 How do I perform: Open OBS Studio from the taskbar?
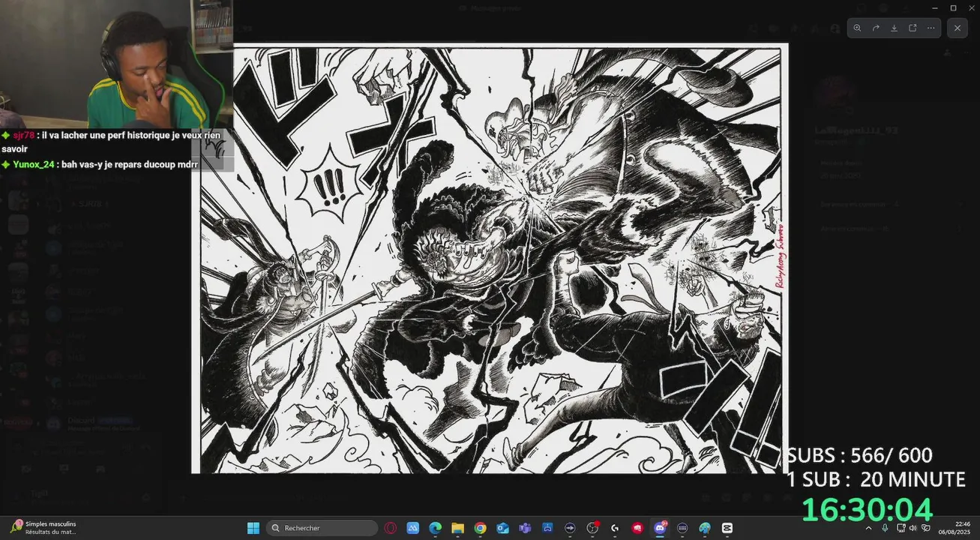(x=593, y=528)
